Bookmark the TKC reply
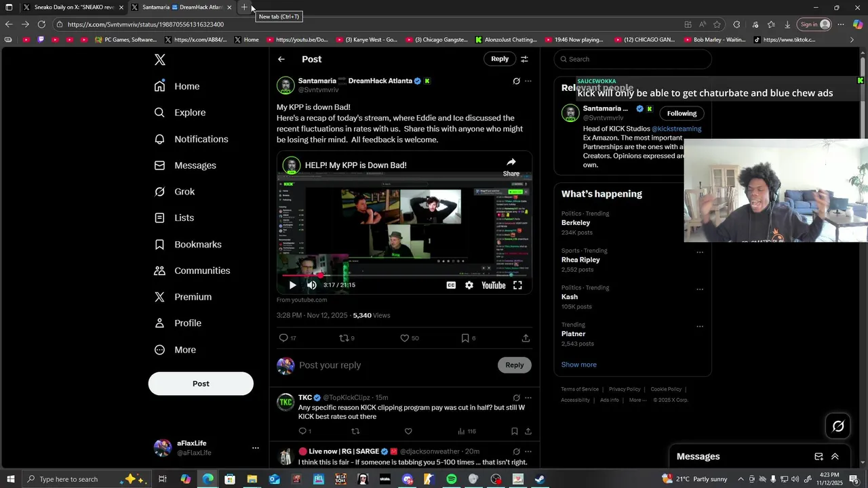Screen dimensions: 868x488 click(x=515, y=431)
